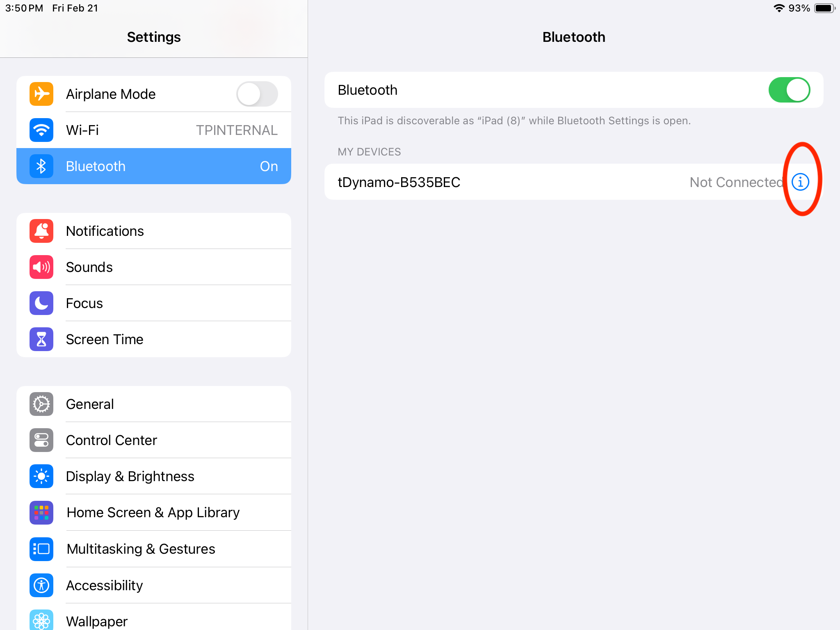
Task: Select the Focus moon icon
Action: (x=41, y=303)
